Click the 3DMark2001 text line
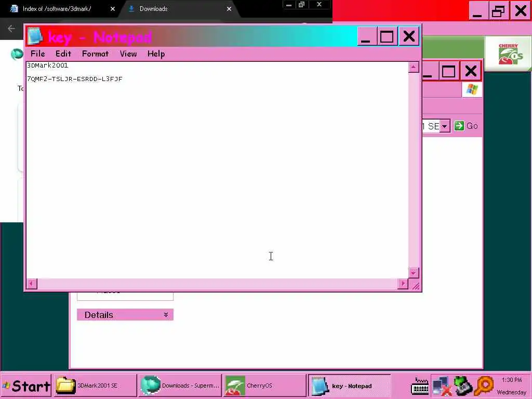This screenshot has height=399, width=532. pos(47,65)
